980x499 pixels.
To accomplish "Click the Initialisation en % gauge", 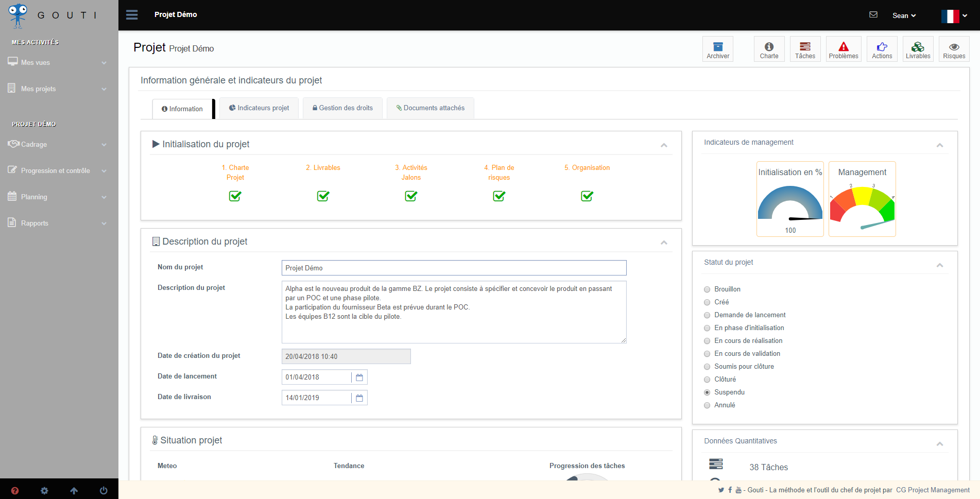I will point(790,199).
